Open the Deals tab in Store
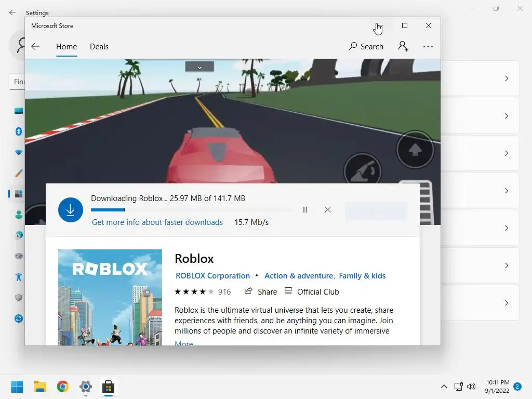This screenshot has height=399, width=532. tap(99, 46)
